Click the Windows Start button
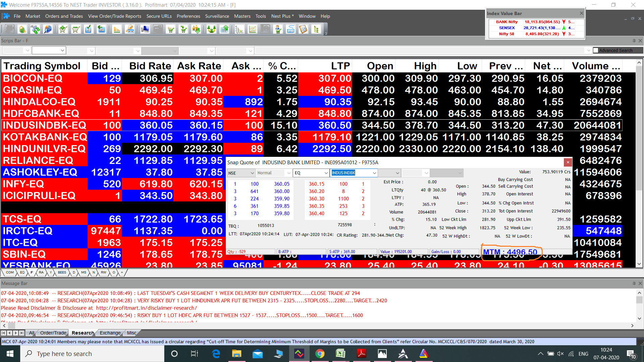This screenshot has width=644, height=362. 10,354
